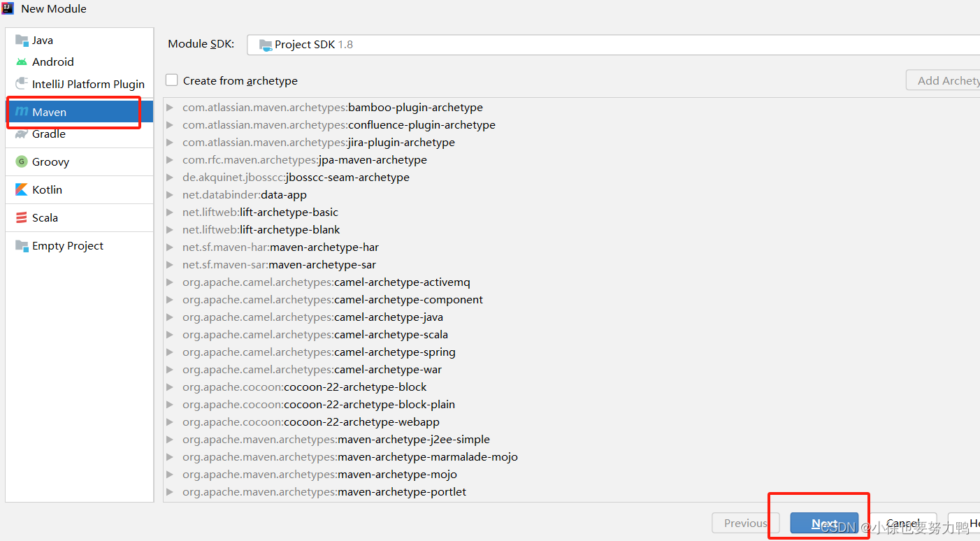Expand the camel-archetype-activemq entry

coord(170,282)
